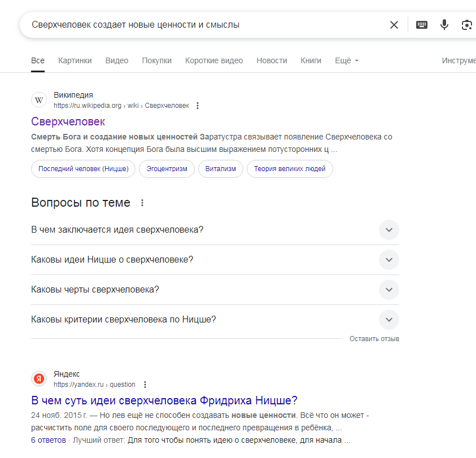The image size is (476, 458).
Task: Open search by image camera icon
Action: point(466,25)
